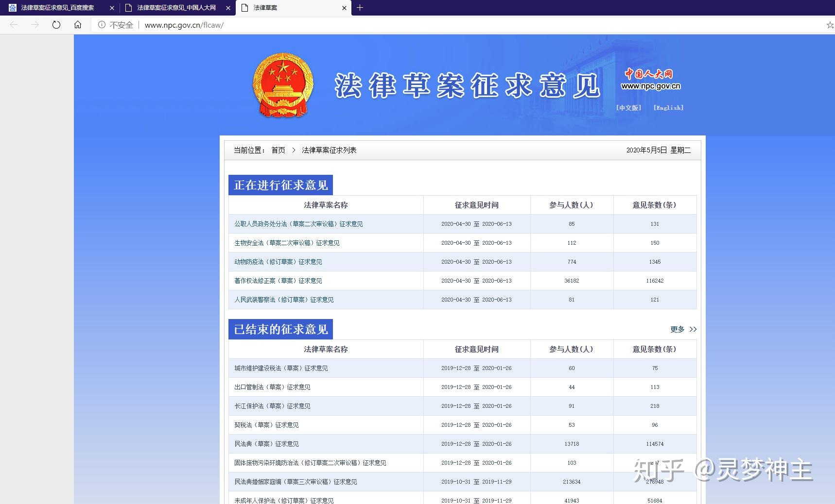This screenshot has height=504, width=835.
Task: Click participant count 13718 for 民法典
Action: pos(572,444)
